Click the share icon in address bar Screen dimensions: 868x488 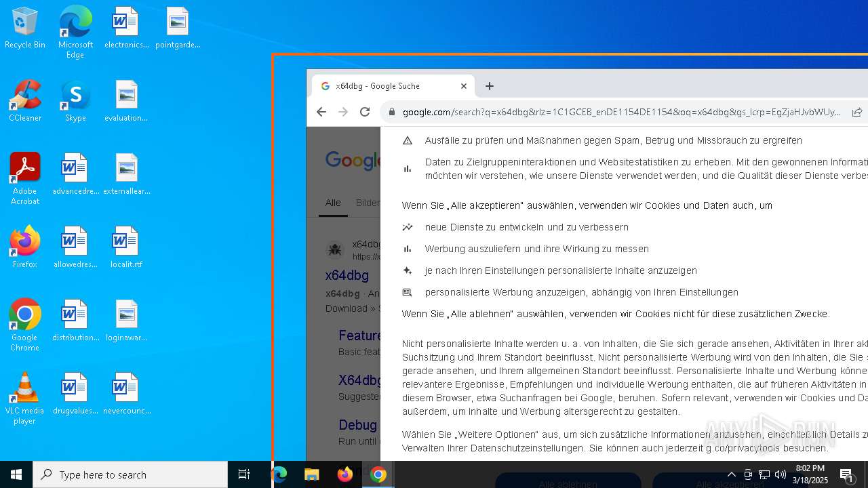[857, 112]
